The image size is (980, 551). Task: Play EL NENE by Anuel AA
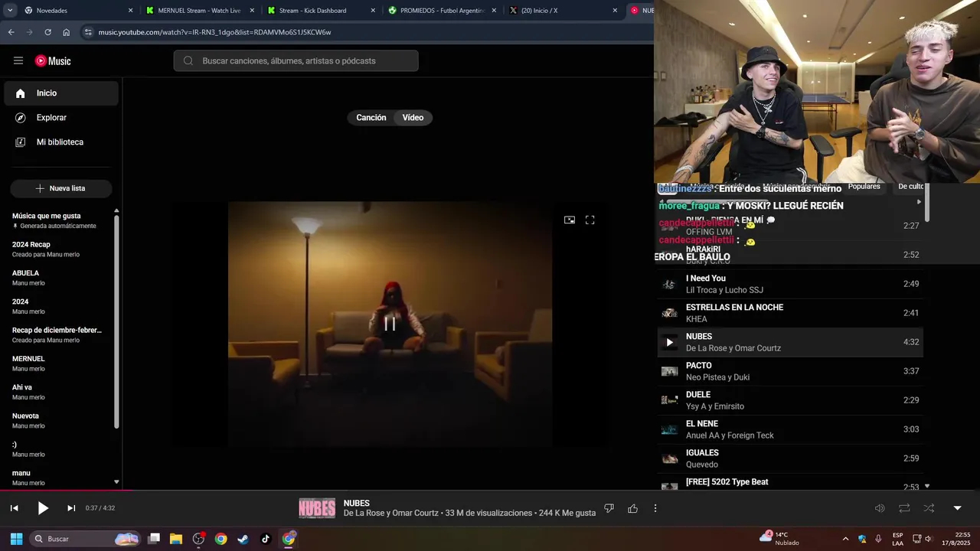pos(790,429)
